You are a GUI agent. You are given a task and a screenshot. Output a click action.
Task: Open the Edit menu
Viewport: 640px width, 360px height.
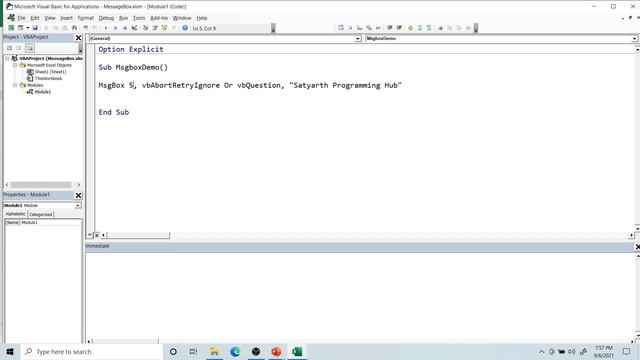click(x=35, y=18)
